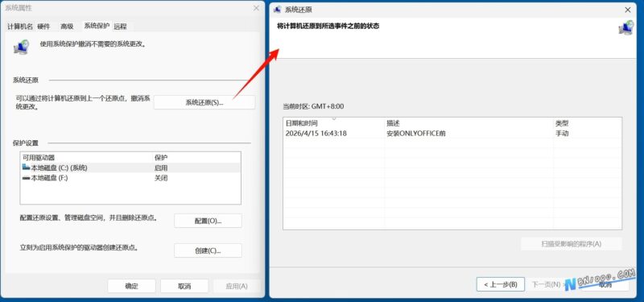The width and height of the screenshot is (644, 302).
Task: Close the 系统属性 window
Action: [x=256, y=8]
